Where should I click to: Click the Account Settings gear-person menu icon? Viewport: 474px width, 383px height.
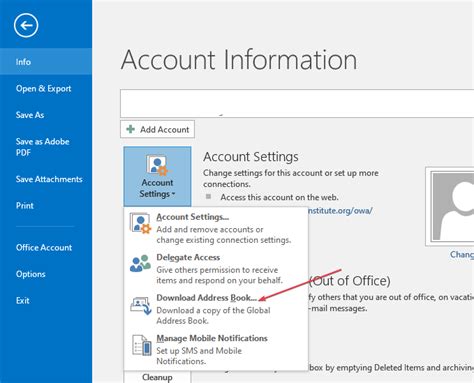tap(140, 223)
